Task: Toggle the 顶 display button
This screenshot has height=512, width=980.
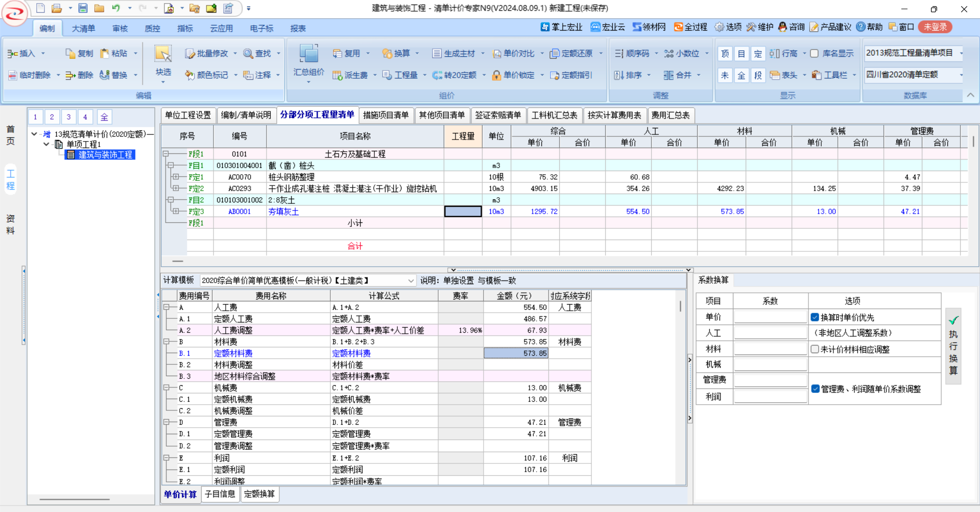Action: pos(725,54)
